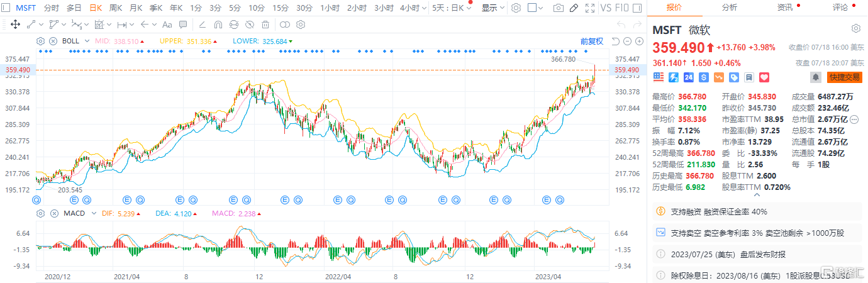Switch to 30分 interval
This screenshot has height=283, width=868.
pyautogui.click(x=304, y=8)
